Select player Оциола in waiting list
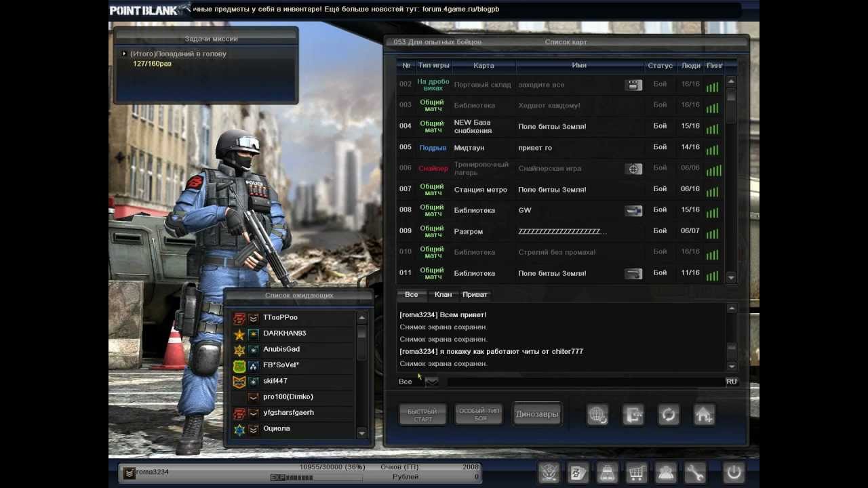This screenshot has height=488, width=868. (x=293, y=429)
